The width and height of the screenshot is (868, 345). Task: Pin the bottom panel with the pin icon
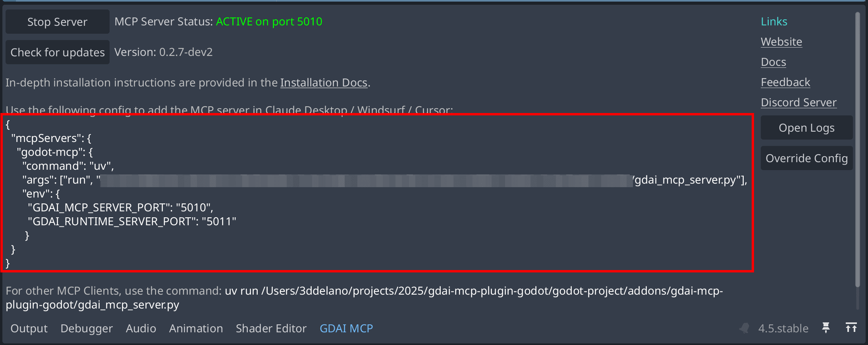click(x=827, y=328)
